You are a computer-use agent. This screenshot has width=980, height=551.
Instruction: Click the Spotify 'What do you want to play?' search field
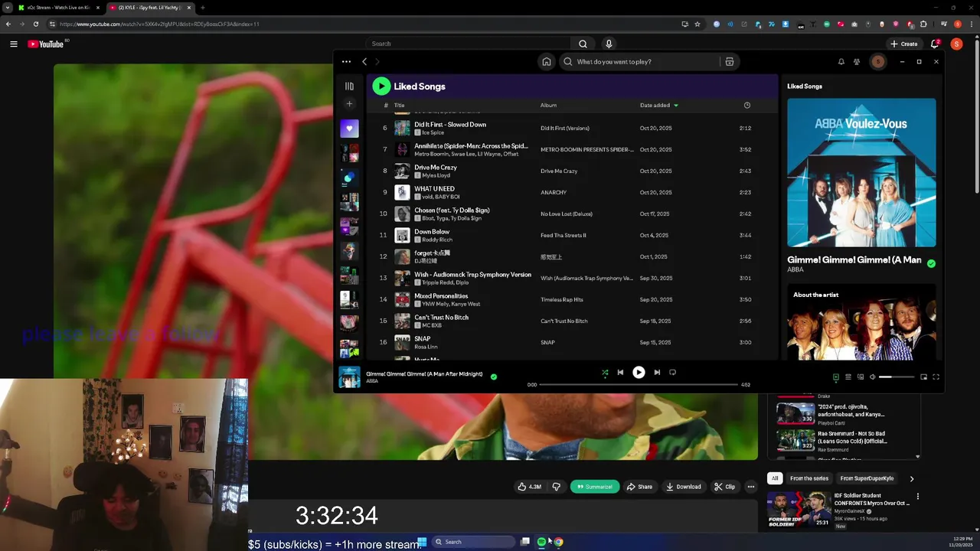(x=643, y=62)
